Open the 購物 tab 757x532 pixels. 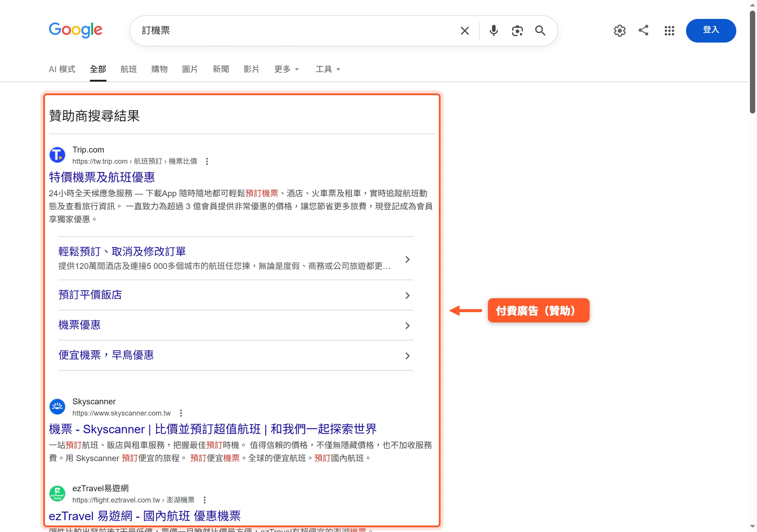coord(159,69)
